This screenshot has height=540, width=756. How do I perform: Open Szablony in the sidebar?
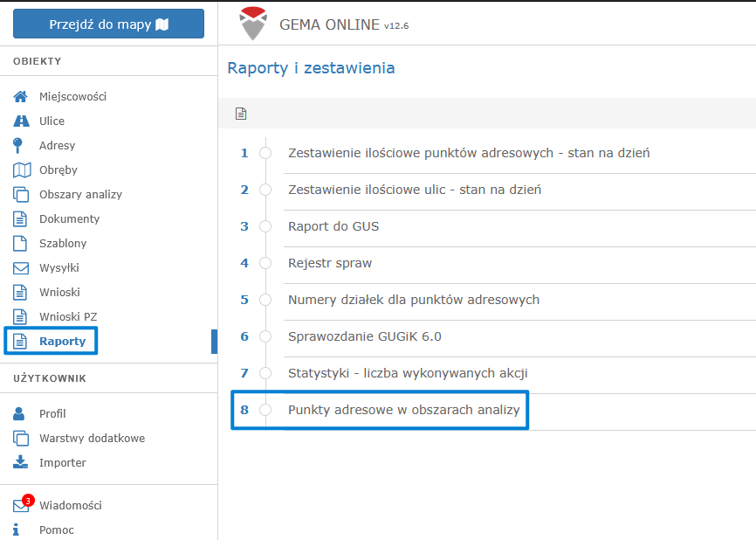tap(63, 243)
